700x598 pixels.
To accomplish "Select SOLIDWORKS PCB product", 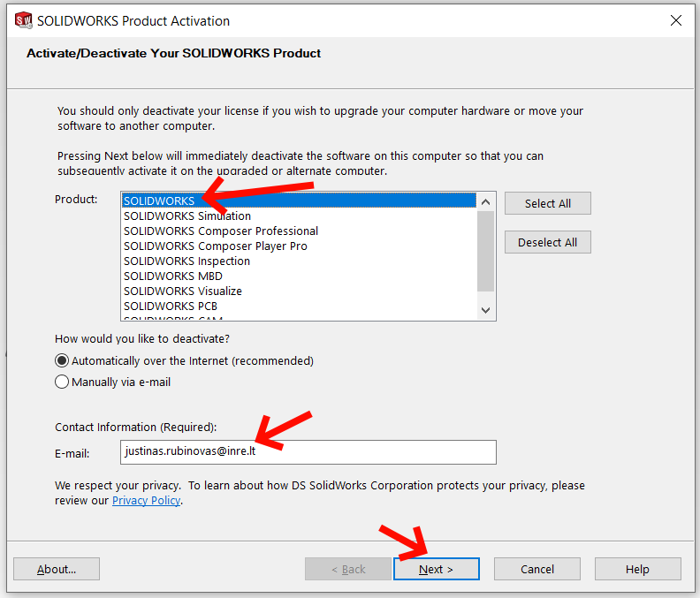I will click(299, 307).
